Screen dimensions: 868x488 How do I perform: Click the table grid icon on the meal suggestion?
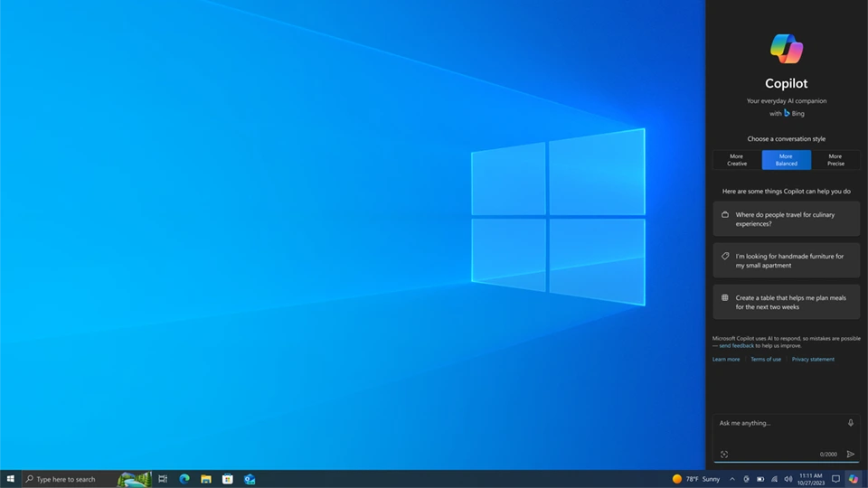coord(724,297)
